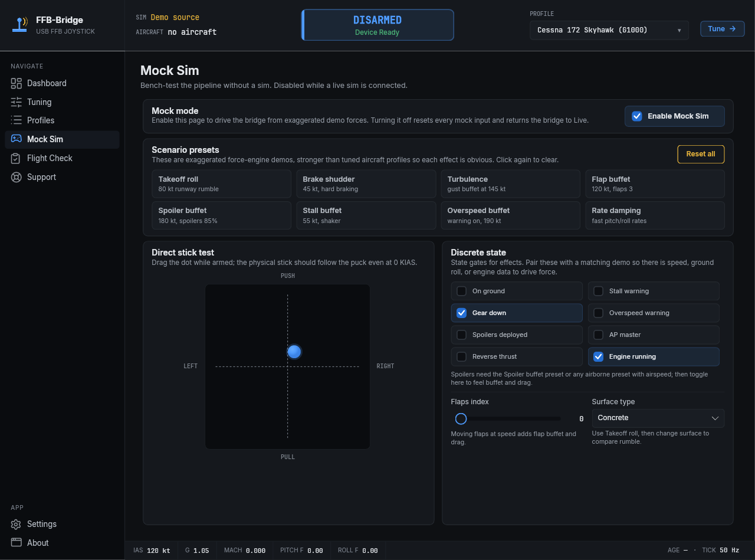The height and width of the screenshot is (560, 755).
Task: Activate the Takeoff roll preset
Action: point(222,184)
